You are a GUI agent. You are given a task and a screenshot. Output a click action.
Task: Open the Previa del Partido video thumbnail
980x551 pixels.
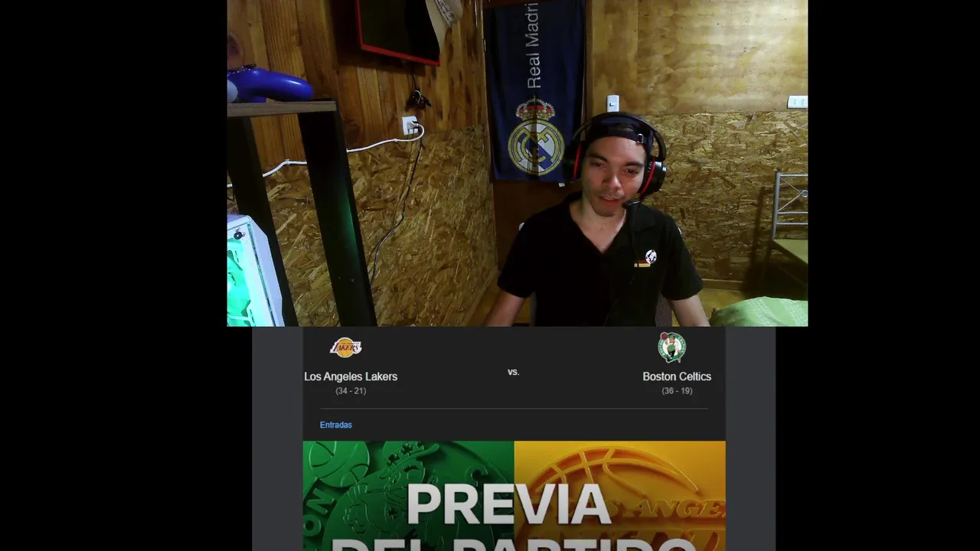point(514,496)
